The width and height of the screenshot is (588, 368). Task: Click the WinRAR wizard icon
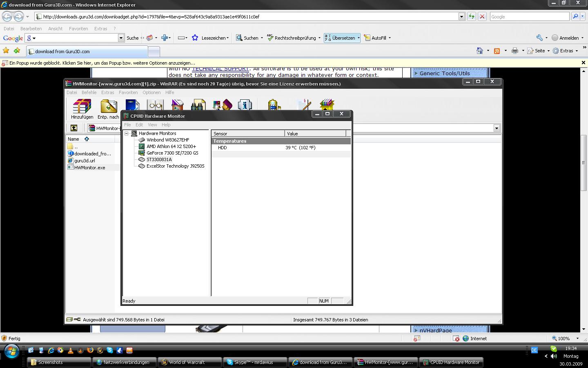click(222, 105)
